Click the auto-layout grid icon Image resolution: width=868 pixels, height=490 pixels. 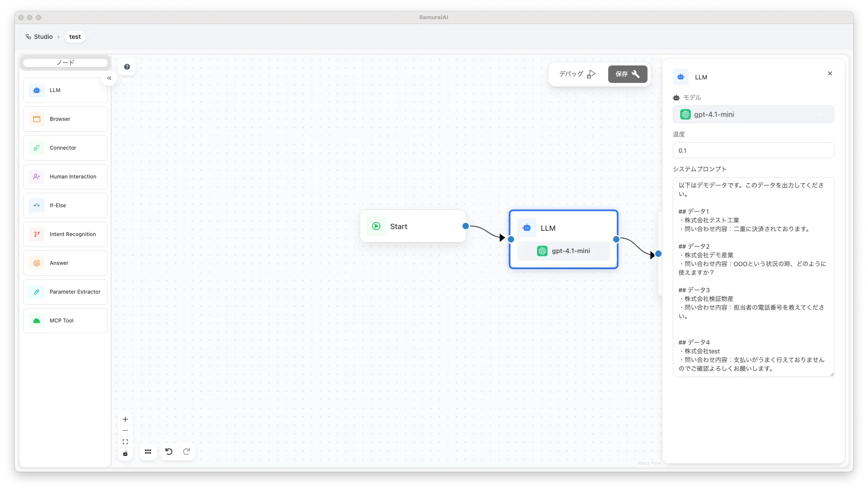pyautogui.click(x=148, y=452)
